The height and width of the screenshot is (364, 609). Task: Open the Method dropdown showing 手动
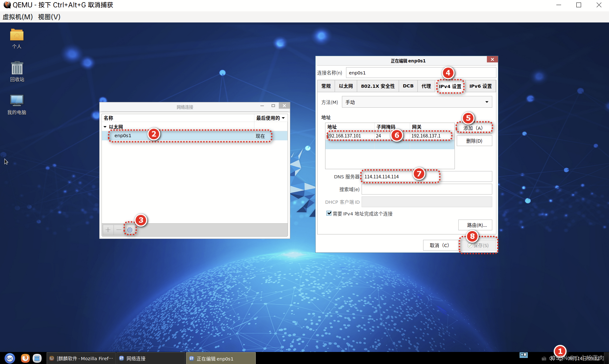click(x=417, y=102)
